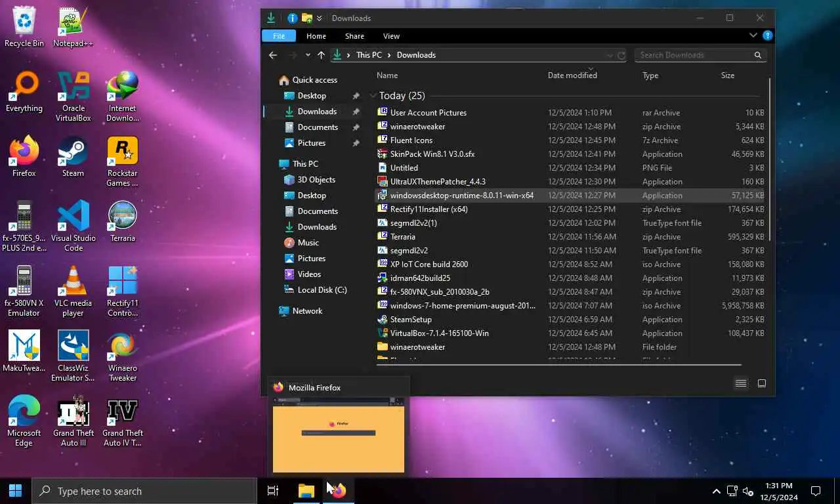
Task: Open the Recycle Bin desktop icon
Action: (24, 28)
